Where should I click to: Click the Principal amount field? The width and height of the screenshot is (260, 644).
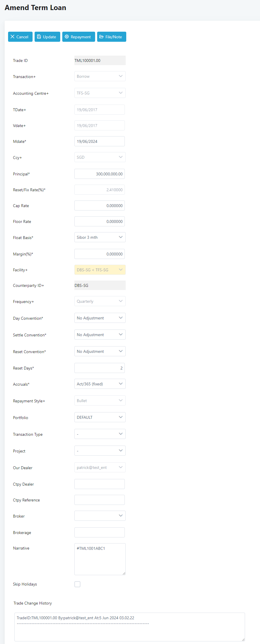(x=99, y=174)
